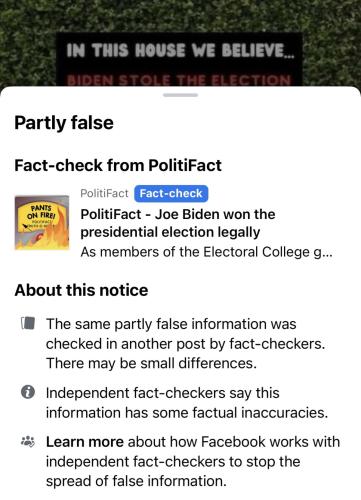Viewport: 361px width, 500px height.
Task: Click the stacked pages icon beside same information notice
Action: 28,323
